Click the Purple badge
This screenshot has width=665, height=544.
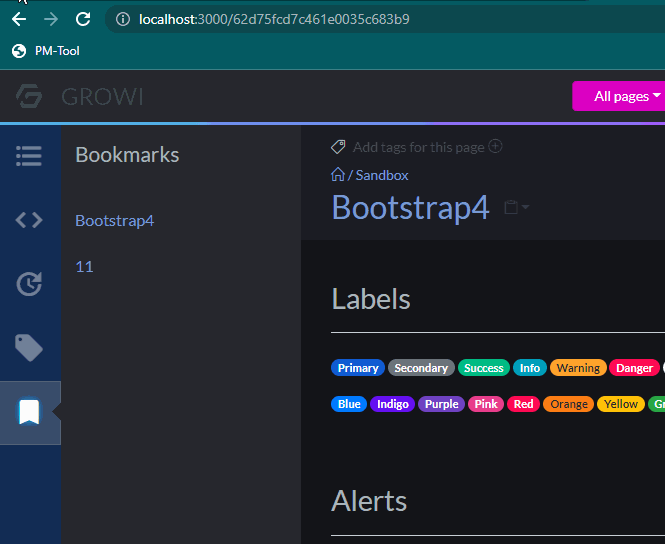[441, 404]
